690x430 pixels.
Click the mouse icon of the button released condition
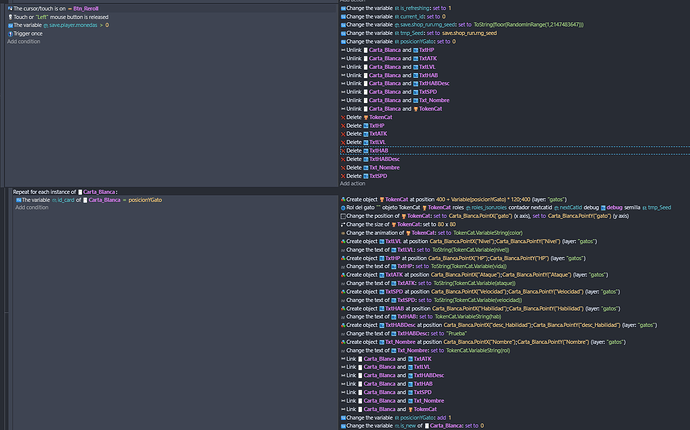point(9,18)
